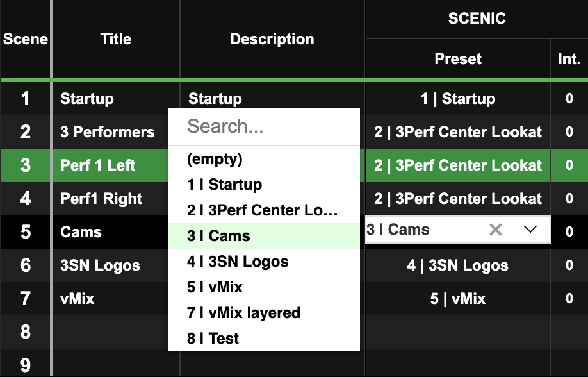
Task: Click the Search field in dropdown
Action: [x=264, y=126]
